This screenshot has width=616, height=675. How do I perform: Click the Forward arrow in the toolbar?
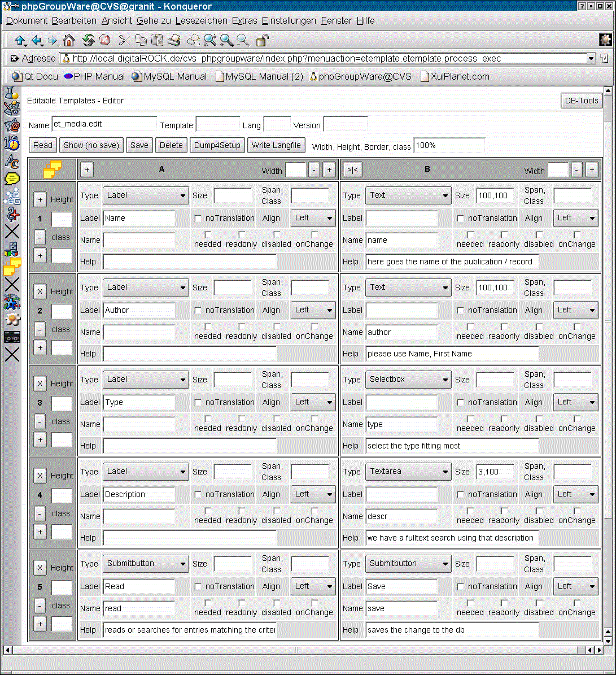point(53,41)
